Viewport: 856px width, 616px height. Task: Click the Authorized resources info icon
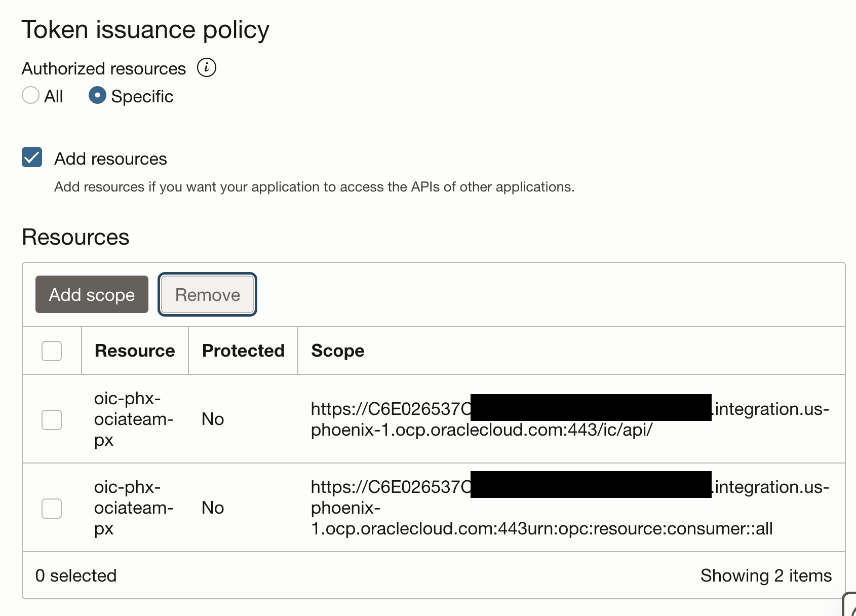[x=206, y=67]
